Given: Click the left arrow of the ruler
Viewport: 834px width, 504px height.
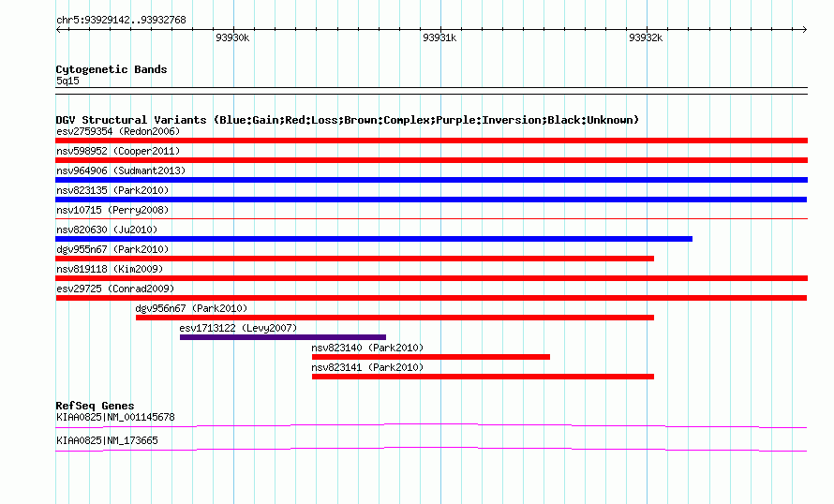Looking at the screenshot, I should pos(59,30).
